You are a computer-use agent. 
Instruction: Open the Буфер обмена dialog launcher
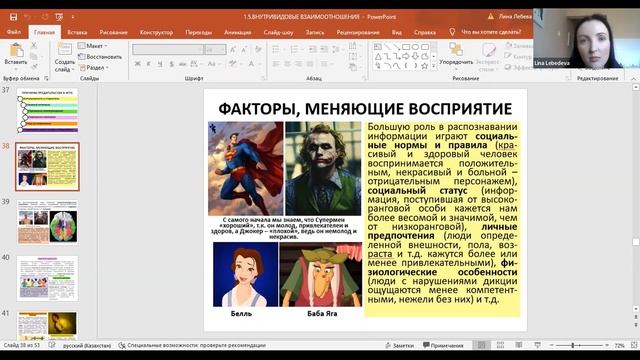(46, 78)
